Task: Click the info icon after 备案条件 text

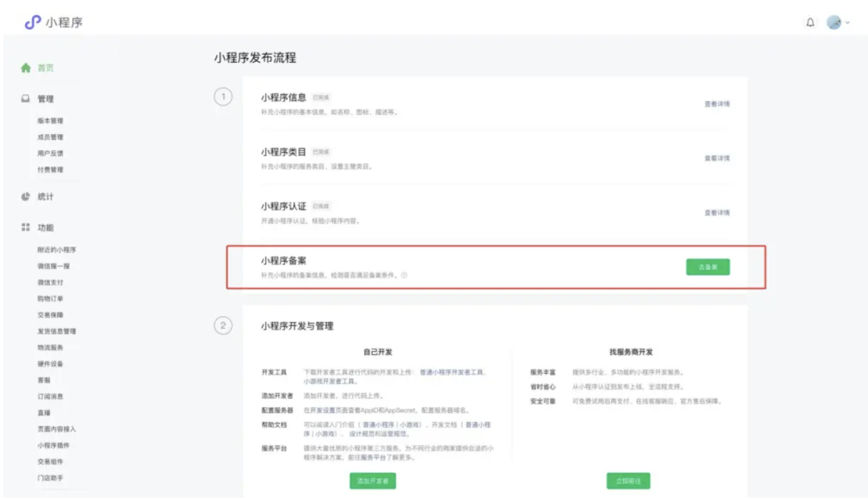Action: coord(404,275)
